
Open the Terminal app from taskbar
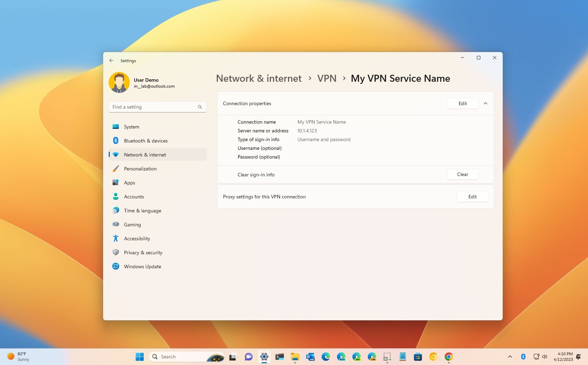click(x=280, y=357)
